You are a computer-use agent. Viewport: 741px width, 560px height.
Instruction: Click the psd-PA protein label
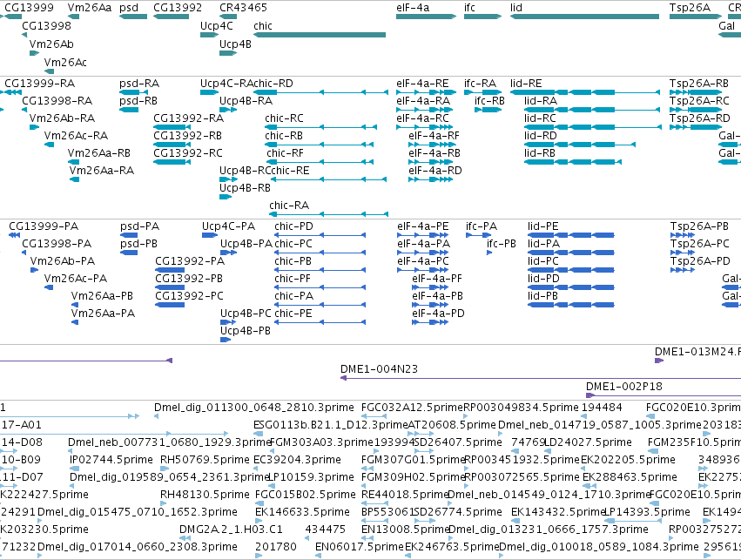point(140,226)
